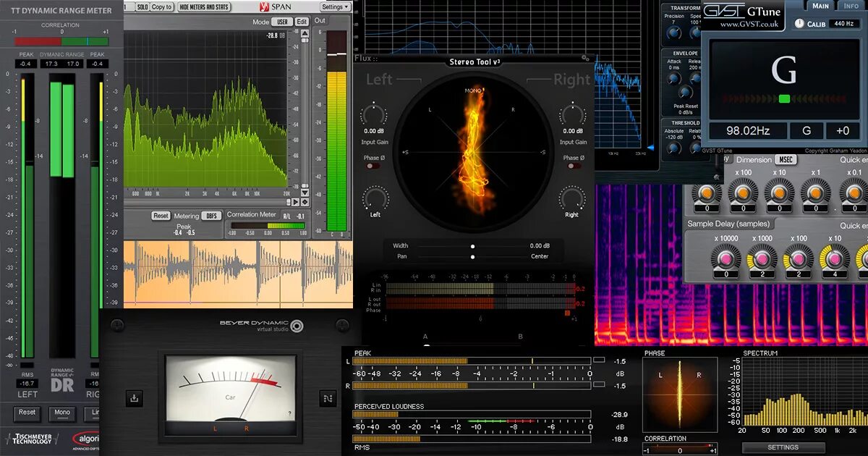868x456 pixels.
Task: Click the Tischmeyer Technology logo
Action: pyautogui.click(x=31, y=439)
